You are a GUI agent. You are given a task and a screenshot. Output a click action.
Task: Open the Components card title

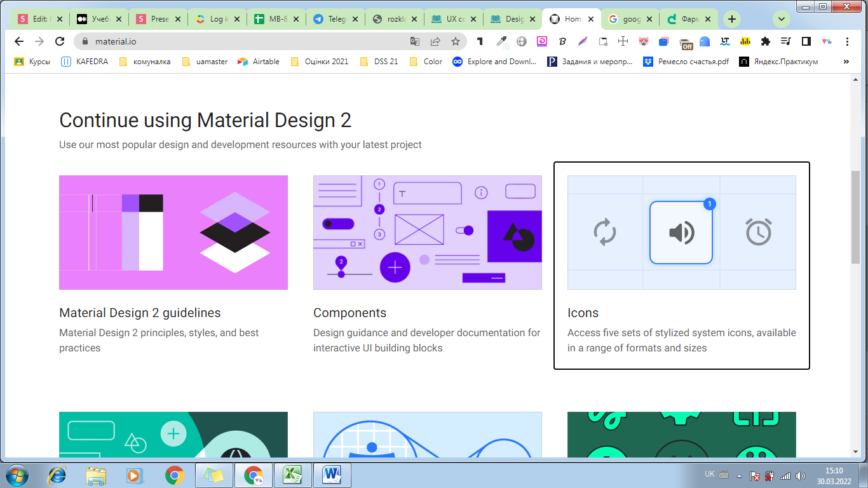click(x=349, y=313)
